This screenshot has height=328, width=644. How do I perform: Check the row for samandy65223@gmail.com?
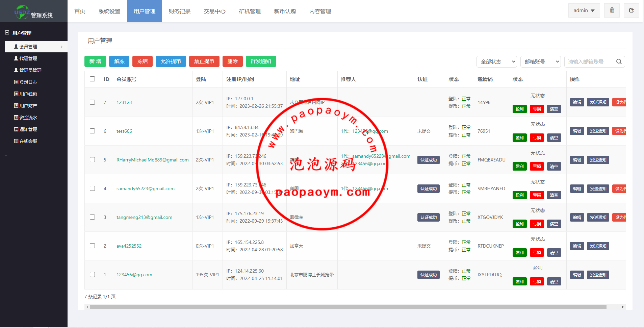pyautogui.click(x=92, y=188)
